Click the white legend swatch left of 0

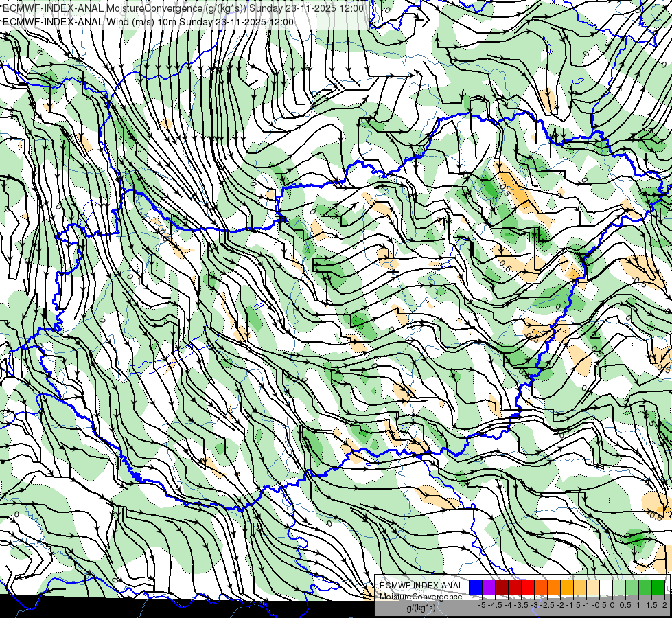tap(606, 587)
